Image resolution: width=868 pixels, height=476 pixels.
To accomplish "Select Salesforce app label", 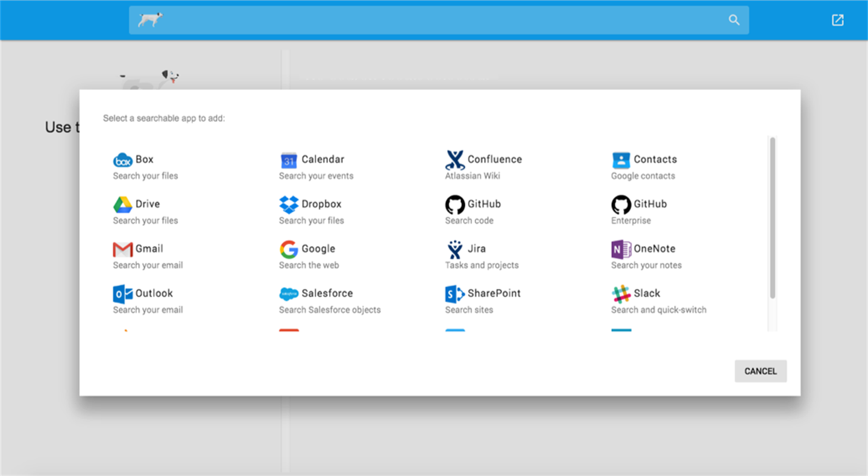I will click(x=327, y=293).
